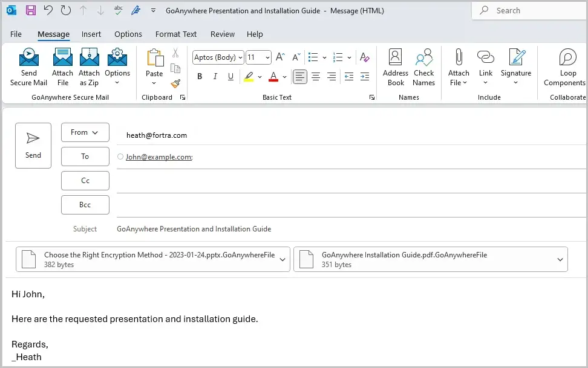
Task: Click the red font color swatch
Action: point(273,77)
